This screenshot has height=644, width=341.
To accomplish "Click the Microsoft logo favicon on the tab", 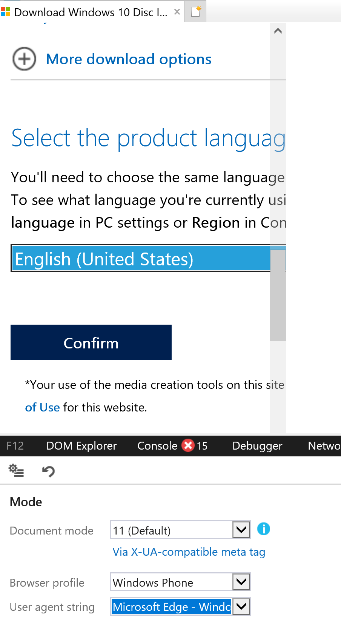I will (5, 12).
